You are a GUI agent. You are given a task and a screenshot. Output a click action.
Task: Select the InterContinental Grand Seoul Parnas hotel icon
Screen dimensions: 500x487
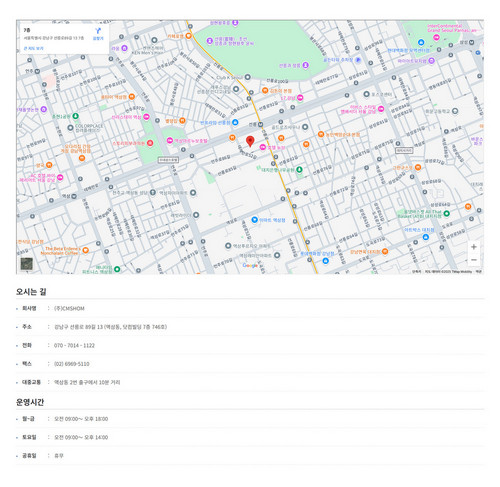pyautogui.click(x=436, y=38)
